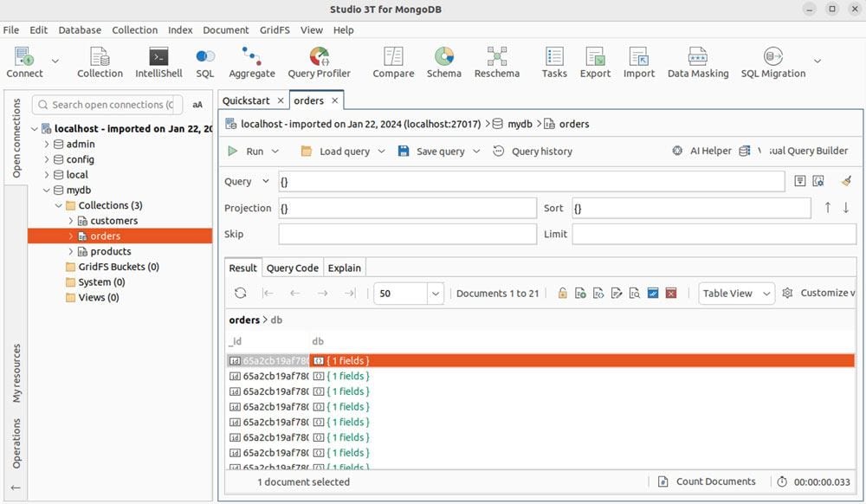The width and height of the screenshot is (866, 504).
Task: Open the Run dropdown arrow
Action: coord(275,152)
